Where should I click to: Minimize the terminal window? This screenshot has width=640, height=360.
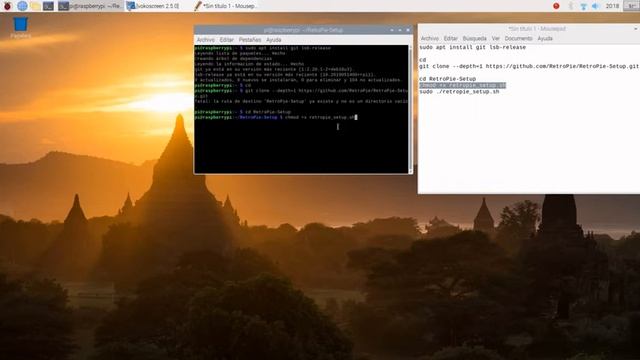pyautogui.click(x=392, y=30)
